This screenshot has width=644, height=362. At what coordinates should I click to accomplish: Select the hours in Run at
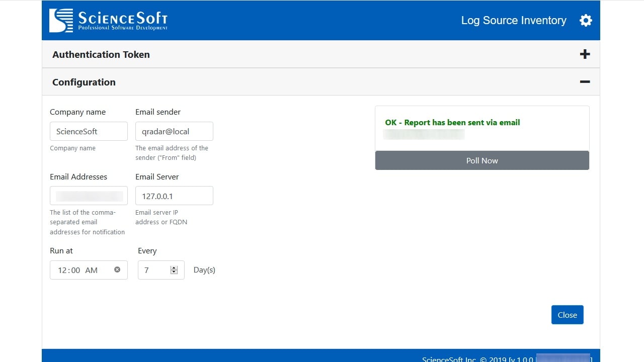pyautogui.click(x=62, y=270)
